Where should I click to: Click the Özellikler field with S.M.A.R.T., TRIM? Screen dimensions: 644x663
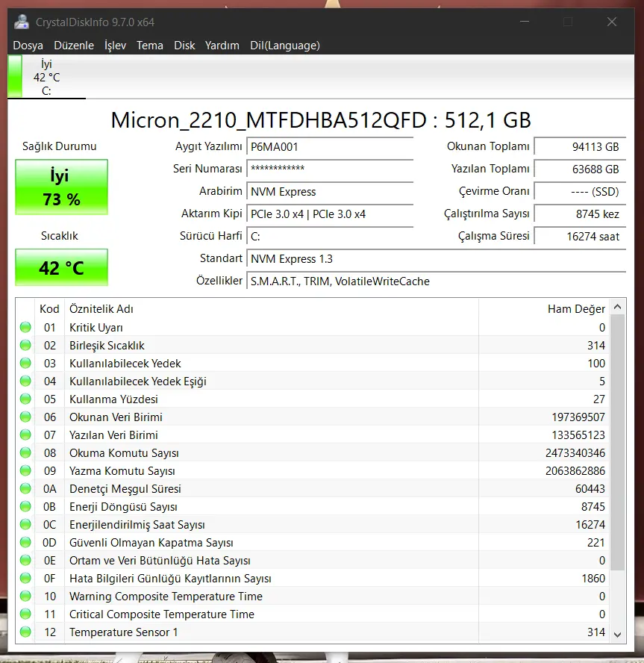[x=436, y=281]
